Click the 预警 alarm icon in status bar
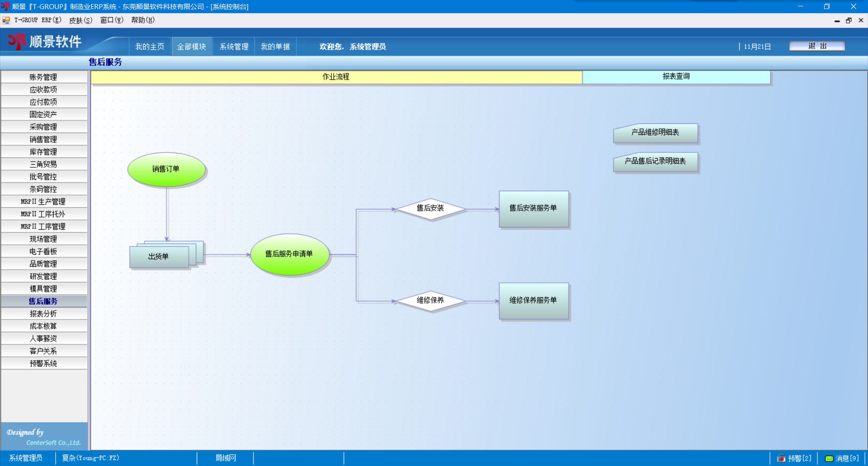The height and width of the screenshot is (466, 868). pos(781,458)
